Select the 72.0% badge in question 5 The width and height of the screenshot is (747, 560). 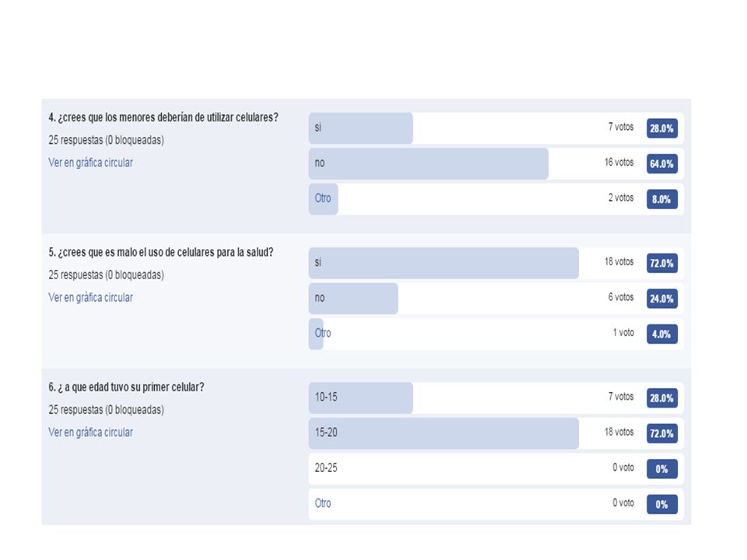coord(661,263)
